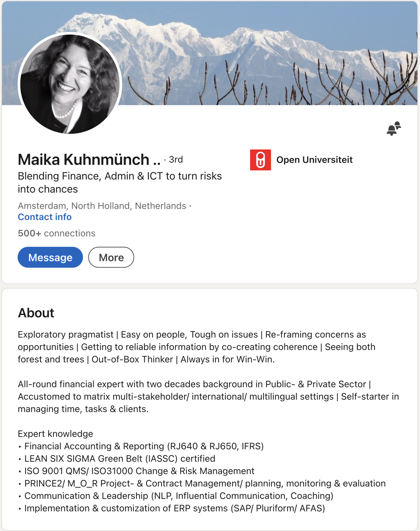Viewport: 420px width, 531px height.
Task: Click the Open Universiteit school name
Action: point(314,160)
